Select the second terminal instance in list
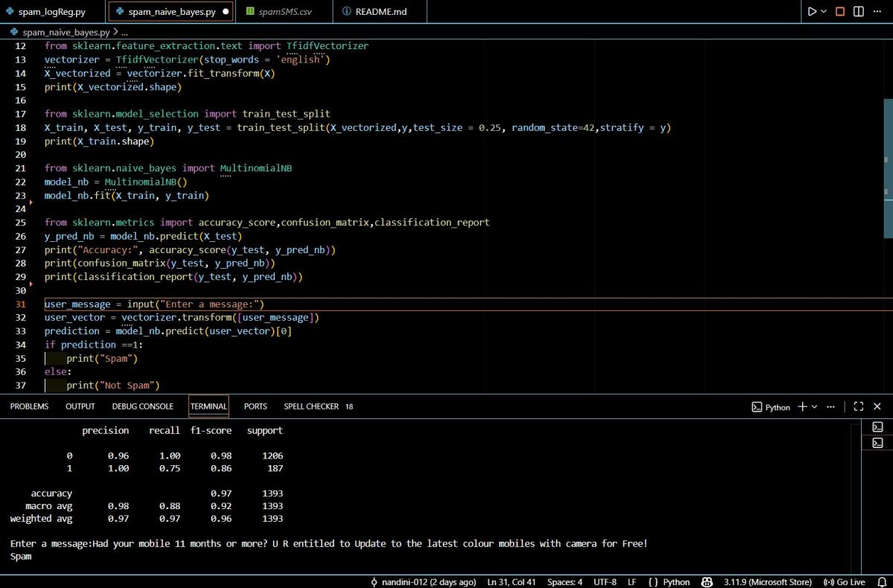The image size is (893, 588). (x=877, y=443)
